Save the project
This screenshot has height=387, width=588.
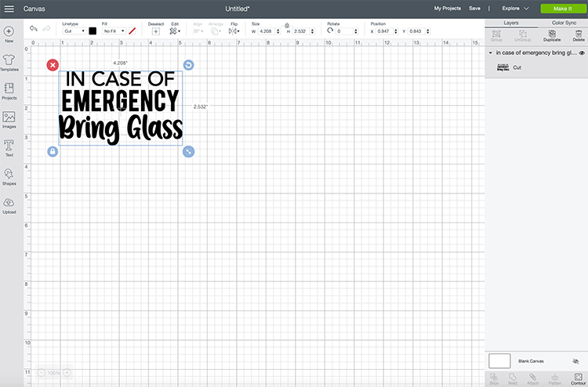tap(474, 9)
